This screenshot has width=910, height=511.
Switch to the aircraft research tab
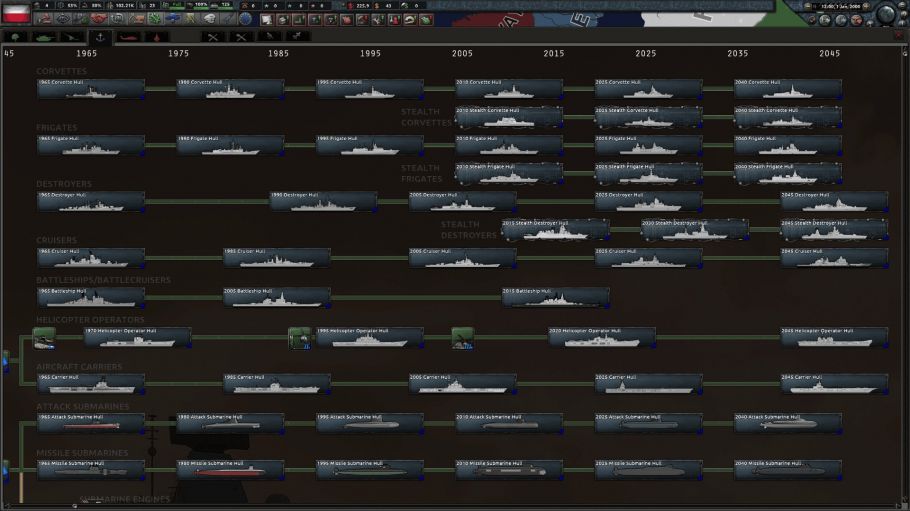(x=71, y=37)
